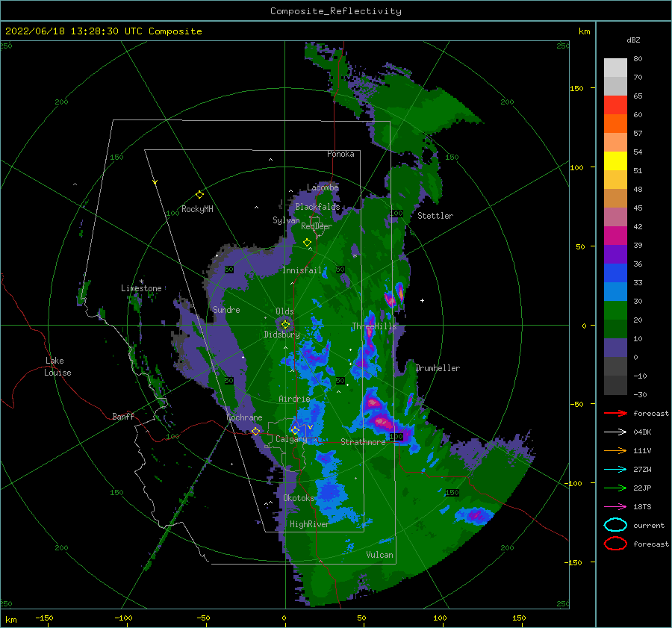Pick the cyan 27ZW arrow legend entry

coord(615,469)
